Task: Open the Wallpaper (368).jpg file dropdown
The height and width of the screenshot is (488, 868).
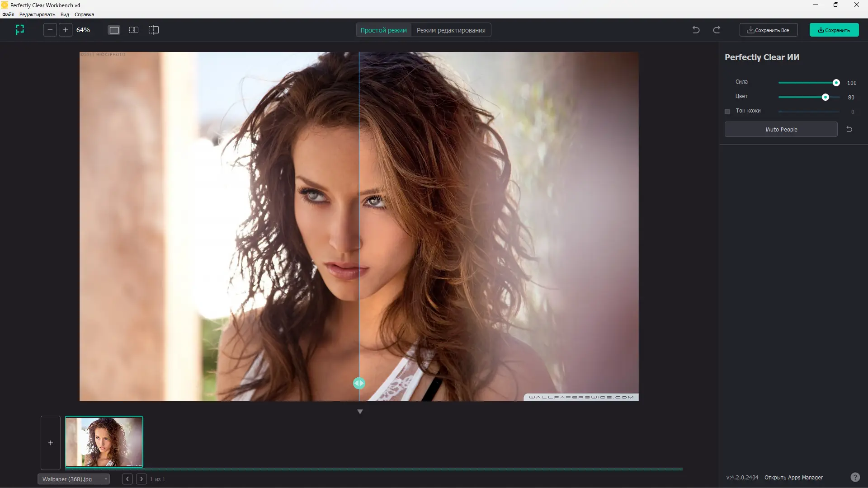Action: [73, 479]
